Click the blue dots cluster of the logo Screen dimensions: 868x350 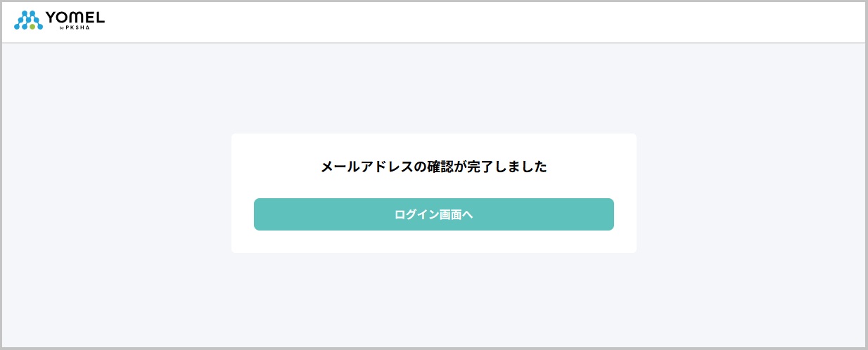[28, 19]
